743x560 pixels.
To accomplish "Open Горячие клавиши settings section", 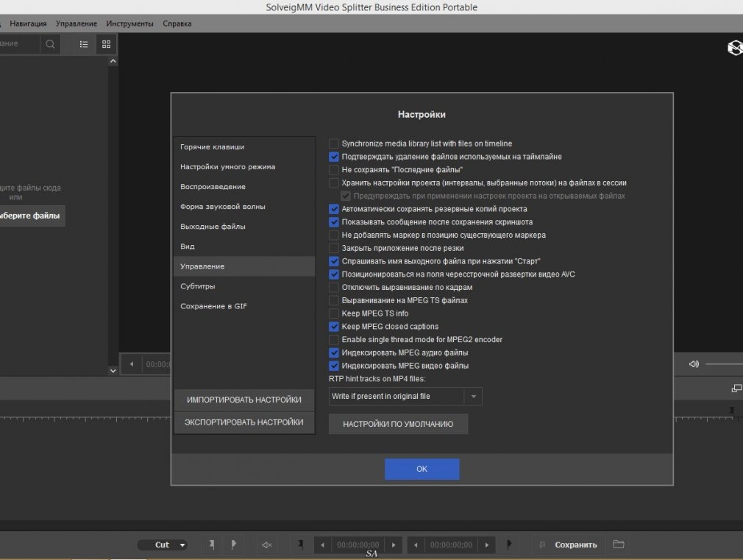I will pyautogui.click(x=244, y=147).
